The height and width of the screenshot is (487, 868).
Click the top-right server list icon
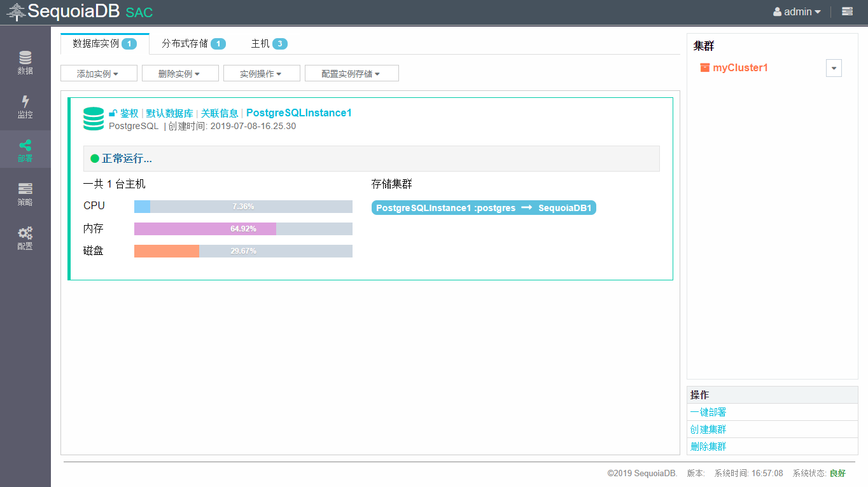tap(847, 11)
